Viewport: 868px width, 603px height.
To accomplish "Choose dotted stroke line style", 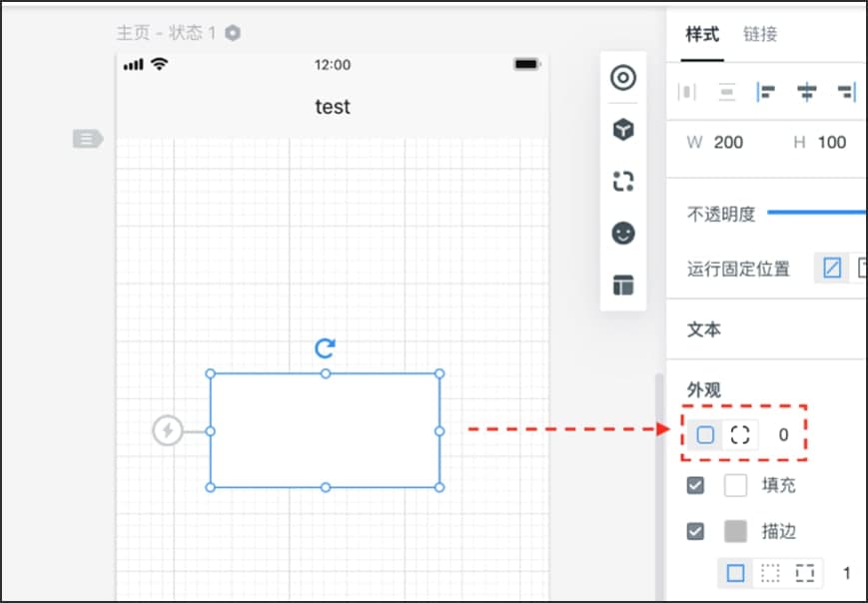I will (770, 573).
